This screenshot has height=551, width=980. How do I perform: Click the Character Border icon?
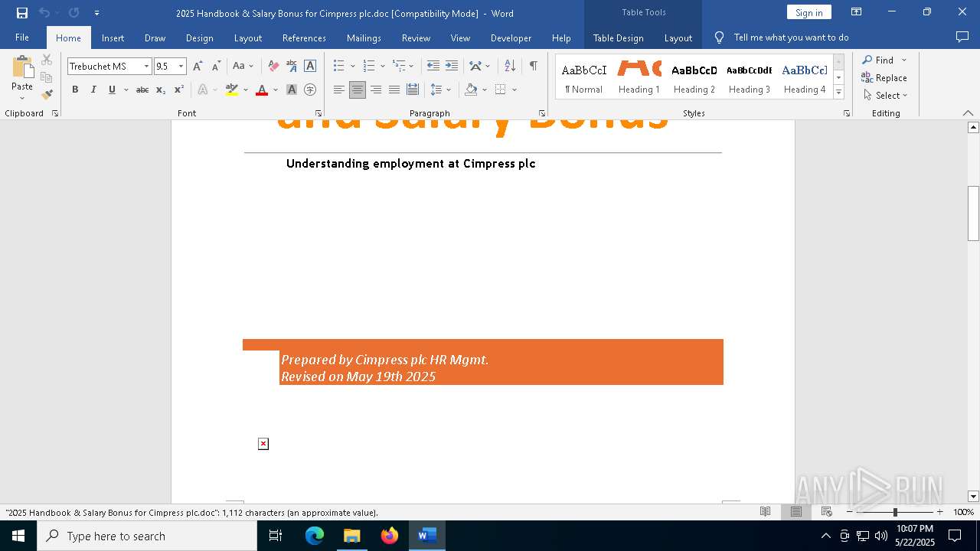pos(310,66)
